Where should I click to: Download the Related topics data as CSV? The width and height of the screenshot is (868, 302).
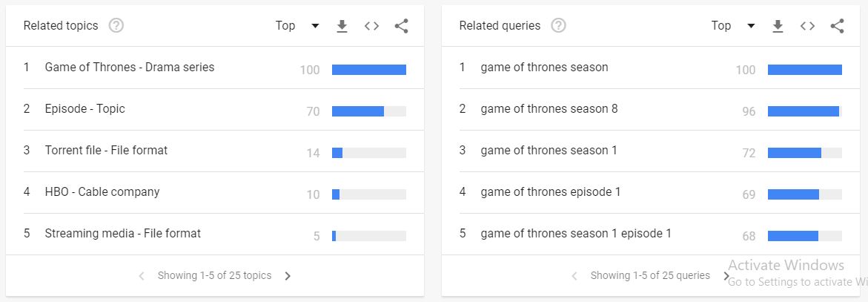pos(342,26)
